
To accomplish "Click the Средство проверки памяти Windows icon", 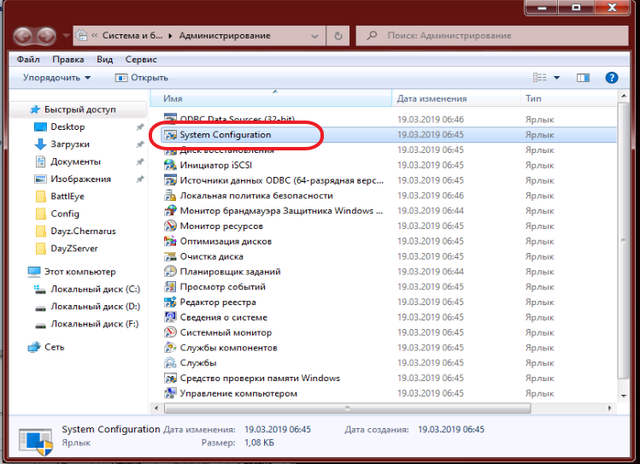I will click(x=170, y=378).
